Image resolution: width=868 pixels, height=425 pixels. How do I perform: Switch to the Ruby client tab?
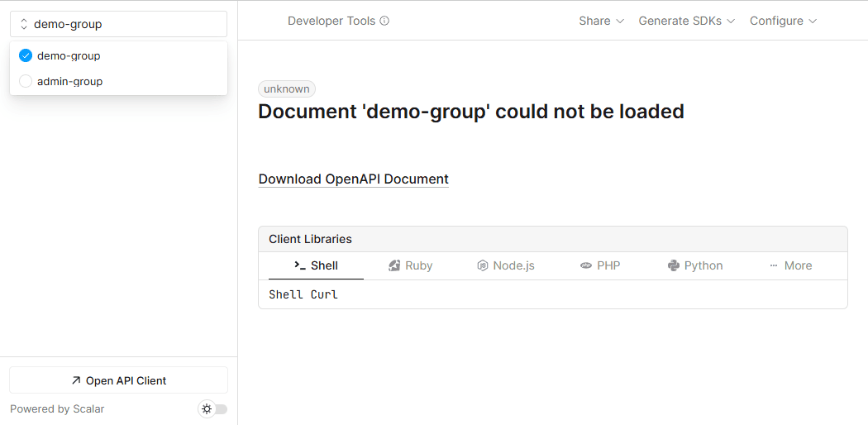411,265
